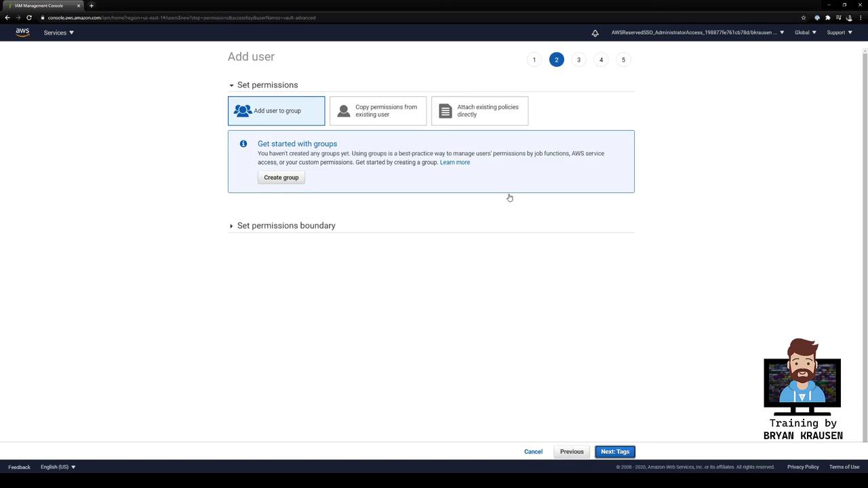Viewport: 868px width, 488px height.
Task: Open the browser extensions puzzle icon
Action: pos(827,18)
